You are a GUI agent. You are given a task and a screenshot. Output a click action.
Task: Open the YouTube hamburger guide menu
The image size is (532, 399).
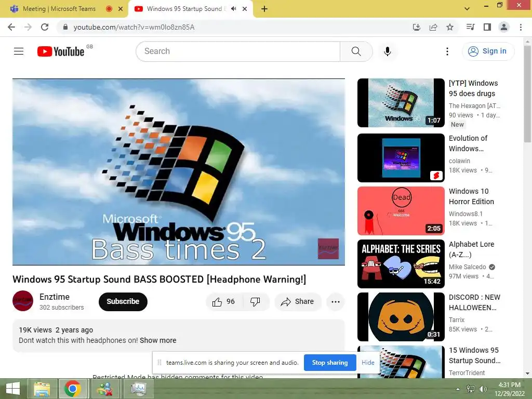tap(19, 51)
